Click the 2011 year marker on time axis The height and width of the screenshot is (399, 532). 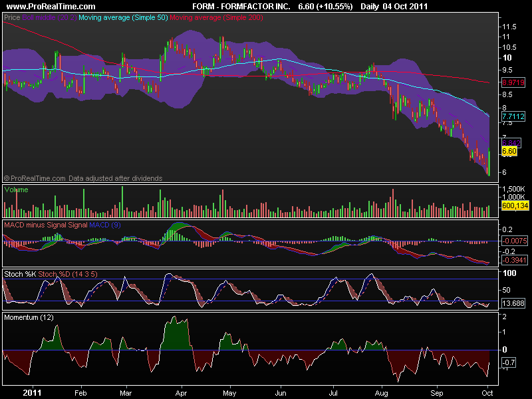[32, 393]
